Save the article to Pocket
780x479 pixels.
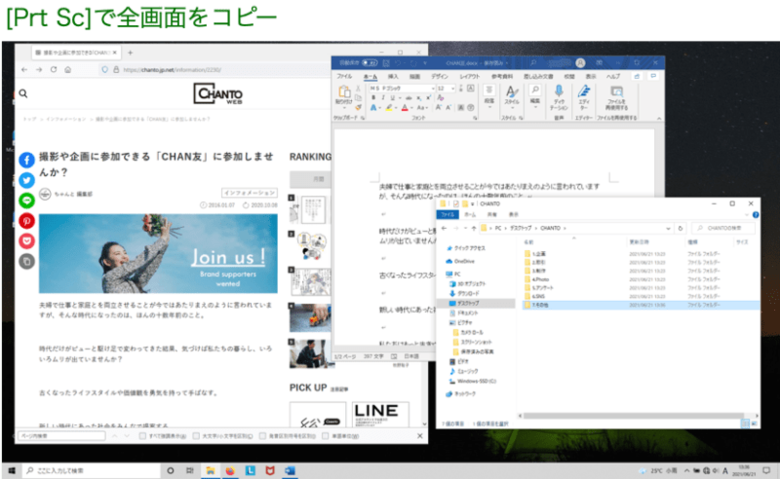(x=27, y=241)
